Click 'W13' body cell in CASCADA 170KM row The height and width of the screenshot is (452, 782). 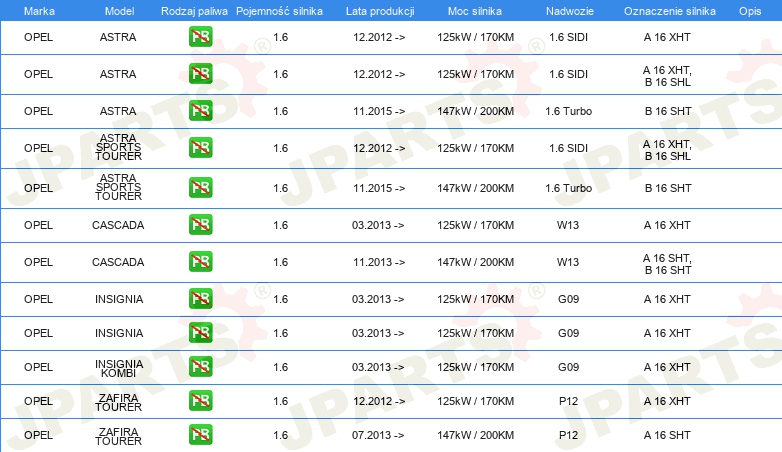(568, 225)
